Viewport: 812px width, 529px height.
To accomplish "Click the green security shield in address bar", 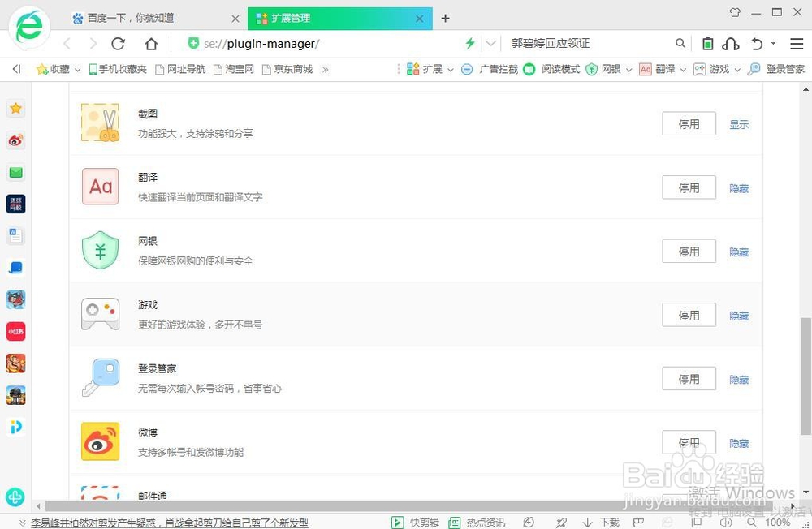I will click(193, 44).
